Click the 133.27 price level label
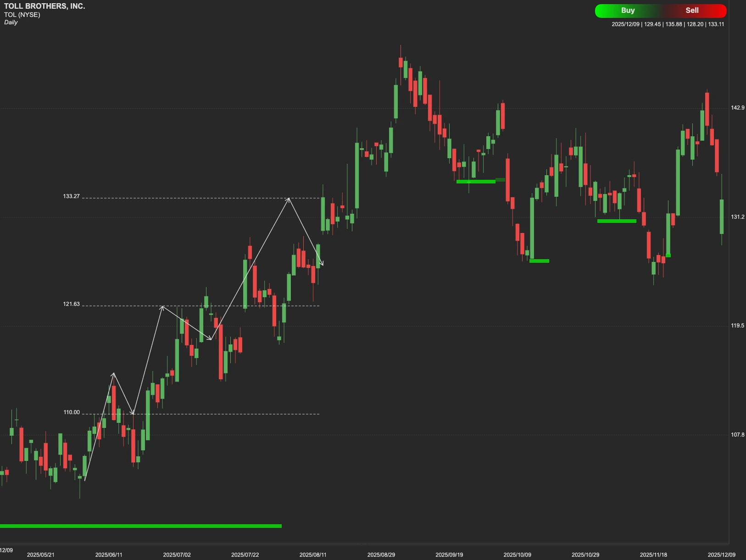Screen dimensions: 746x560 (72, 196)
